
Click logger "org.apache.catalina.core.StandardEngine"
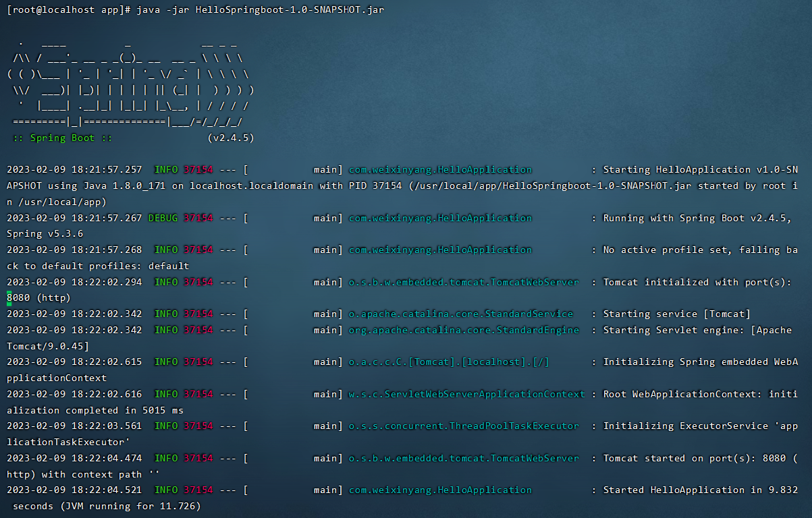click(464, 330)
